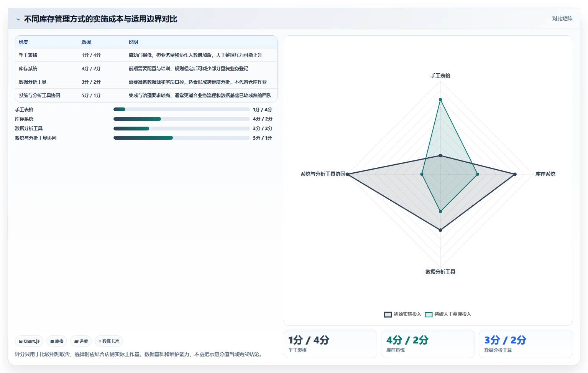
Task: Click the dark data point on 数据分析工具 axis
Action: pyautogui.click(x=440, y=230)
